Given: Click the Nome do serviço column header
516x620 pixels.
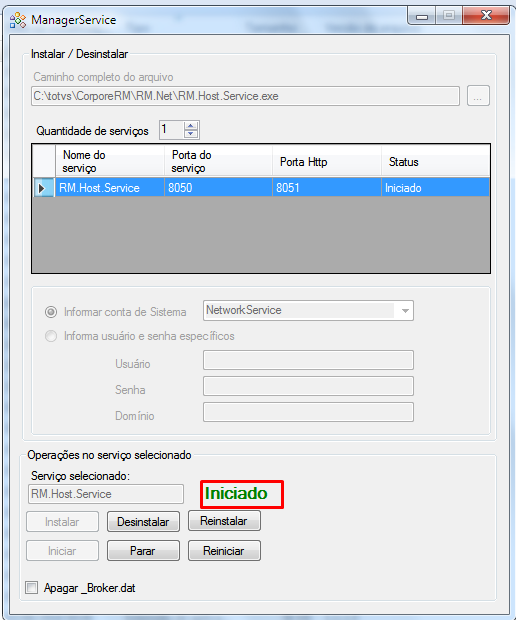Looking at the screenshot, I should click(110, 161).
